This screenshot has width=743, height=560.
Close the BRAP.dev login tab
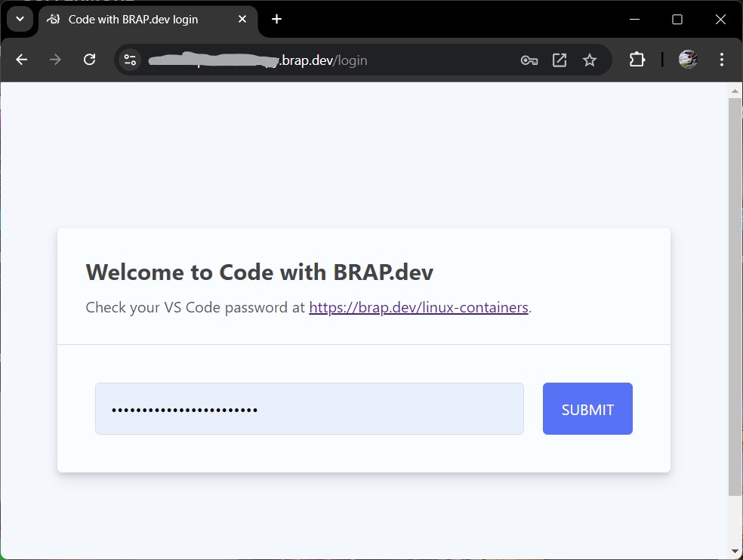click(242, 19)
